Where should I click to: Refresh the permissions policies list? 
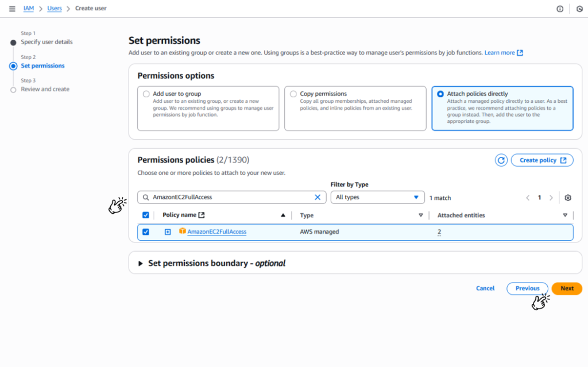tap(501, 160)
